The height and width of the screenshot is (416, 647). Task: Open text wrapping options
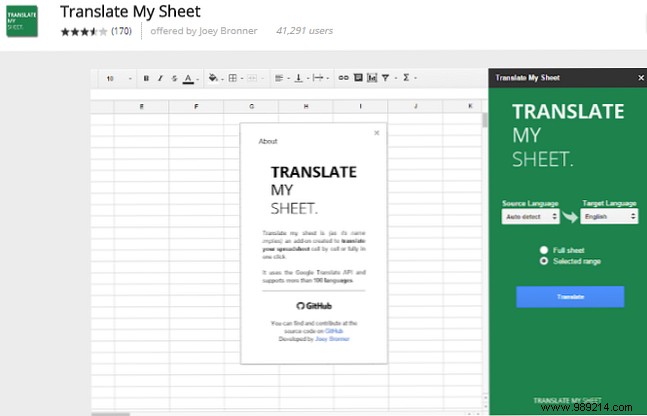point(318,78)
